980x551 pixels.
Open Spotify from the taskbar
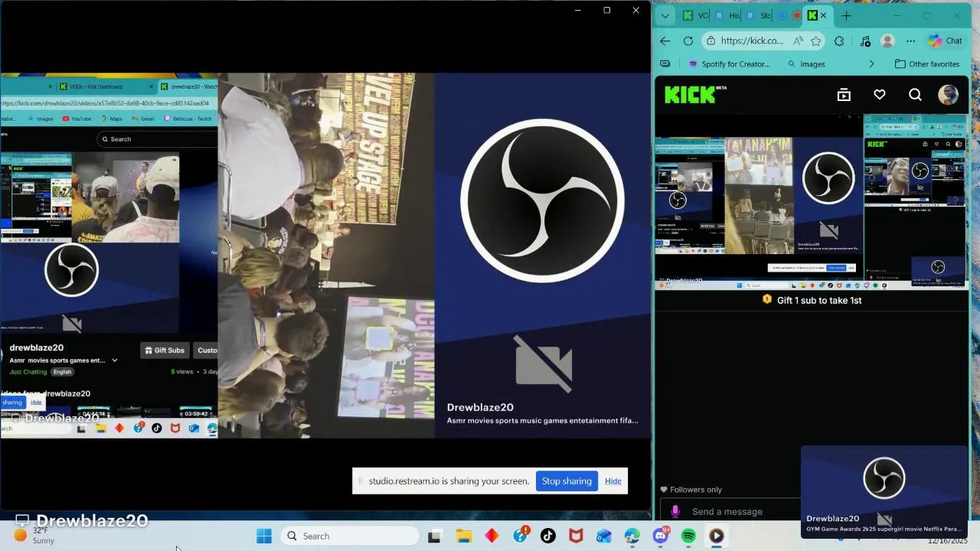point(688,536)
